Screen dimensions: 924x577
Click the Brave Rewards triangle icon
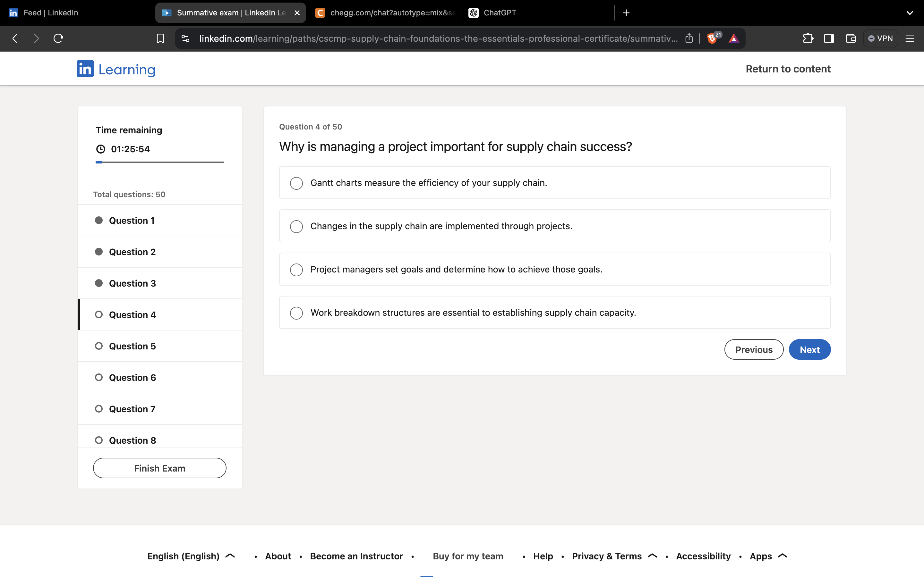pos(733,38)
